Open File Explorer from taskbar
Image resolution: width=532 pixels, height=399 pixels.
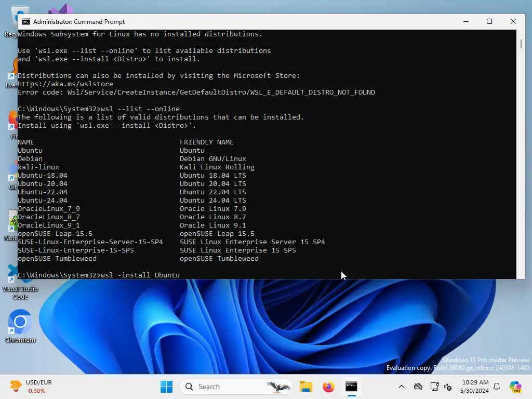coord(305,387)
